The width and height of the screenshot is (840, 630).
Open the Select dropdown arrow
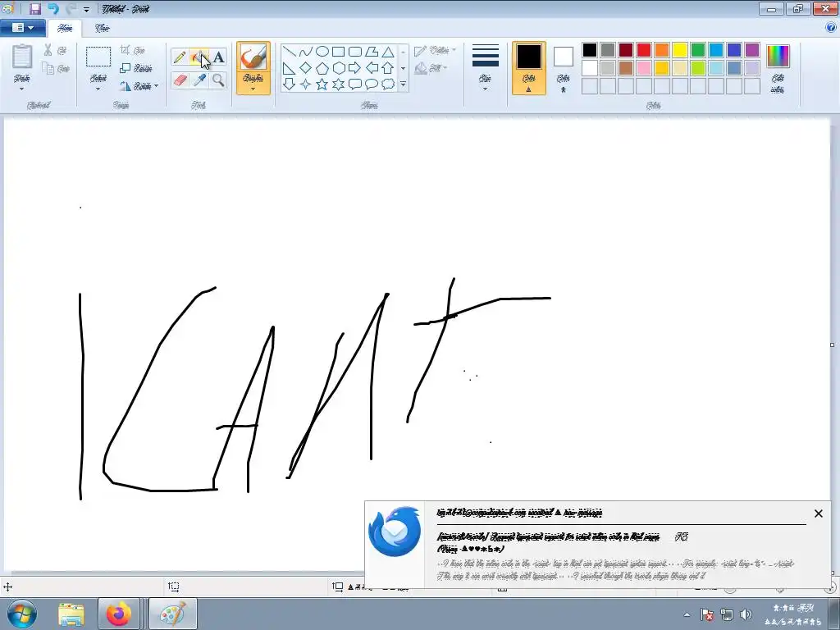pos(98,89)
